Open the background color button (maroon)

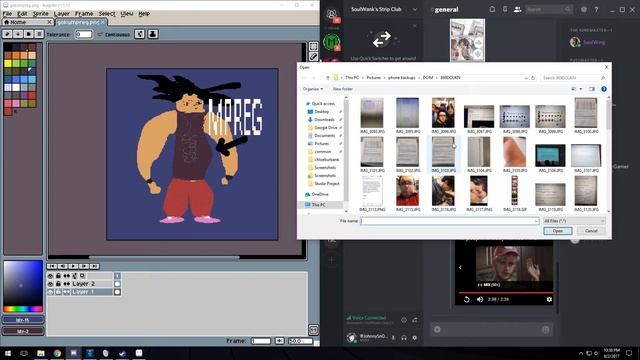[x=23, y=331]
